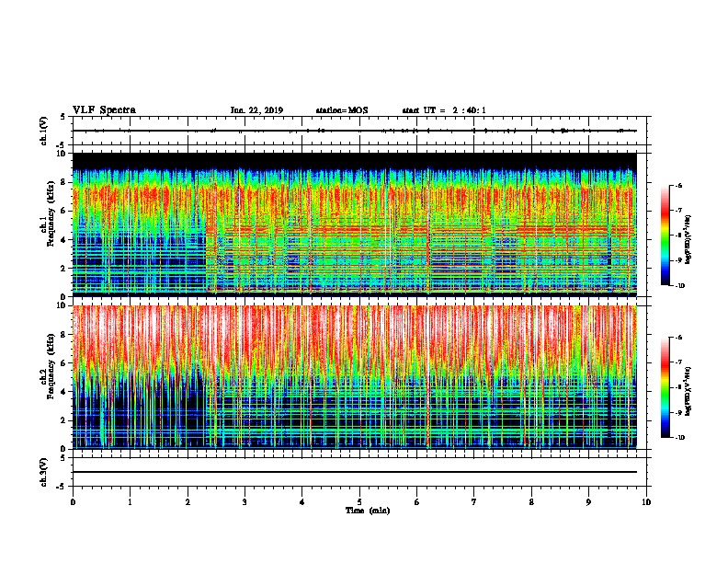Screen dimensions: 728x563
Task: Click the "-8" tick on ch.1 colorbar
Action: click(x=678, y=236)
